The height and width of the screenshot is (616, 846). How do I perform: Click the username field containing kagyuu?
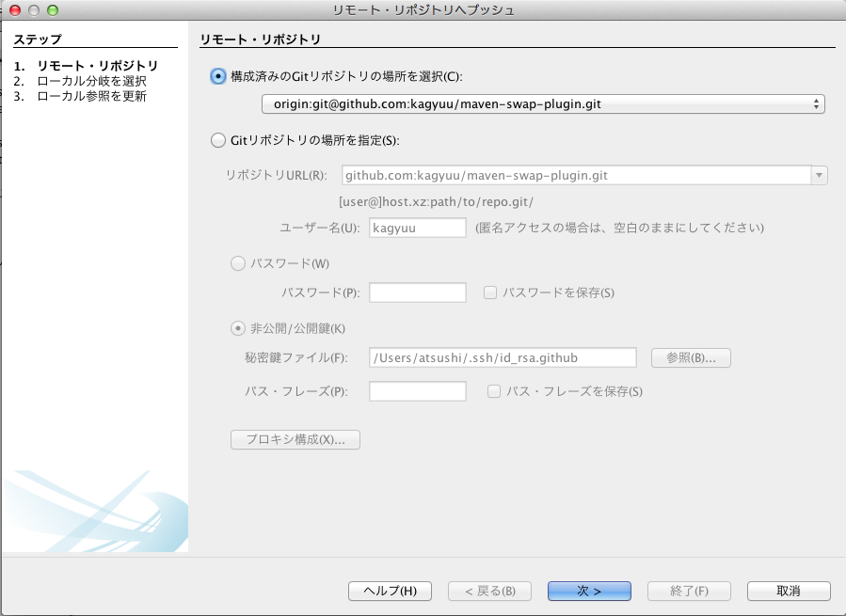pos(418,228)
